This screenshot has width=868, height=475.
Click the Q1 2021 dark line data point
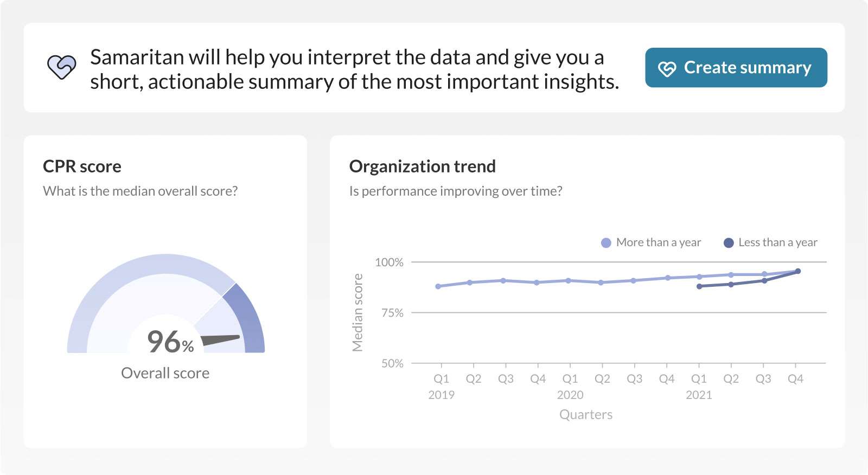[x=699, y=286]
